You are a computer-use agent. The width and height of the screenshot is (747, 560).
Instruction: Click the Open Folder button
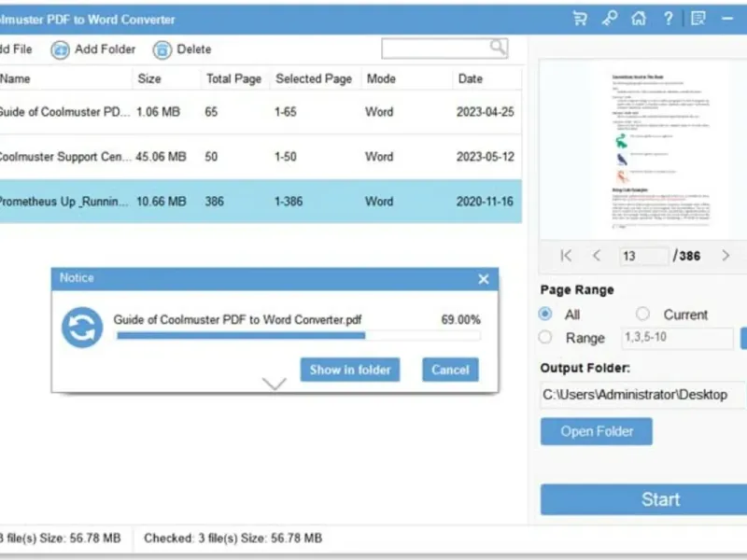(597, 431)
